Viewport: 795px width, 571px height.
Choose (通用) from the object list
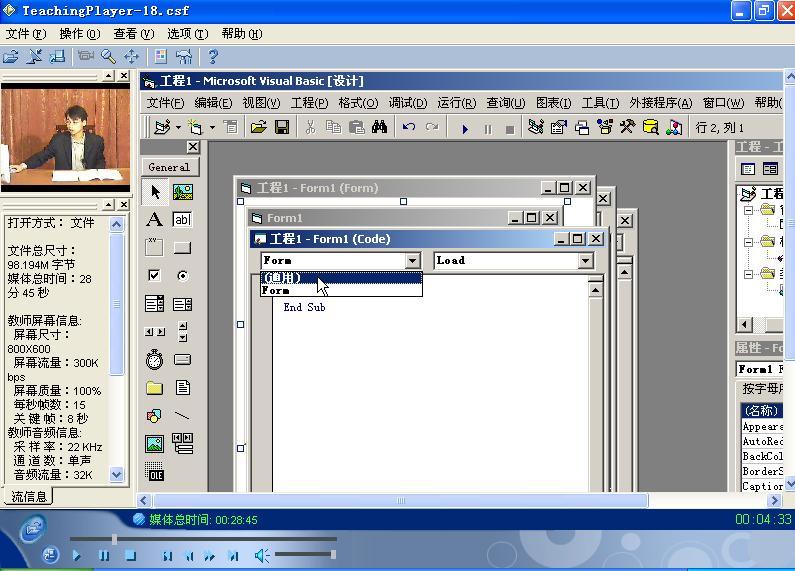[282, 278]
